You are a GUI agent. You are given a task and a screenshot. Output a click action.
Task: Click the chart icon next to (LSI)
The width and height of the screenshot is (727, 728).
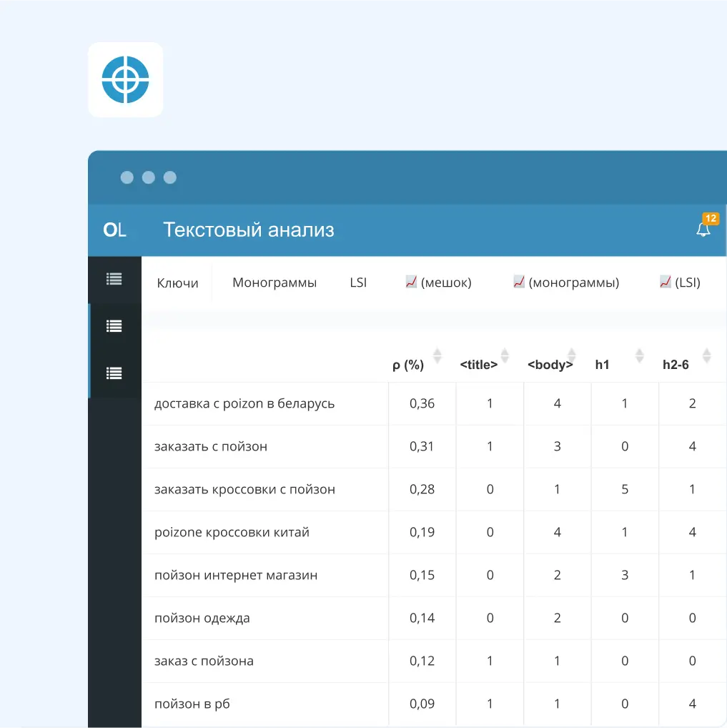pyautogui.click(x=665, y=282)
